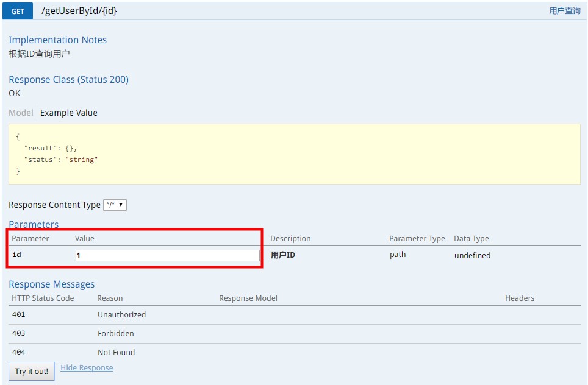Click the /getUserById/{id} endpoint path
588x385 pixels.
coord(79,11)
